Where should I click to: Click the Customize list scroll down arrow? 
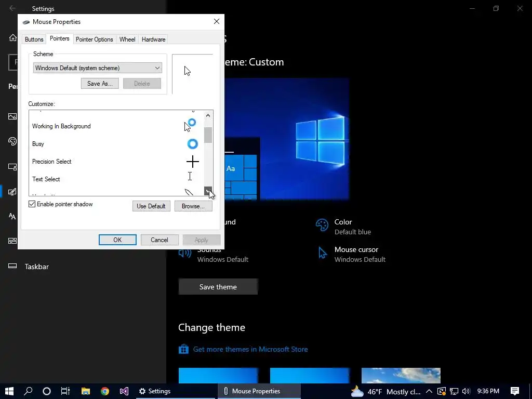pos(208,191)
